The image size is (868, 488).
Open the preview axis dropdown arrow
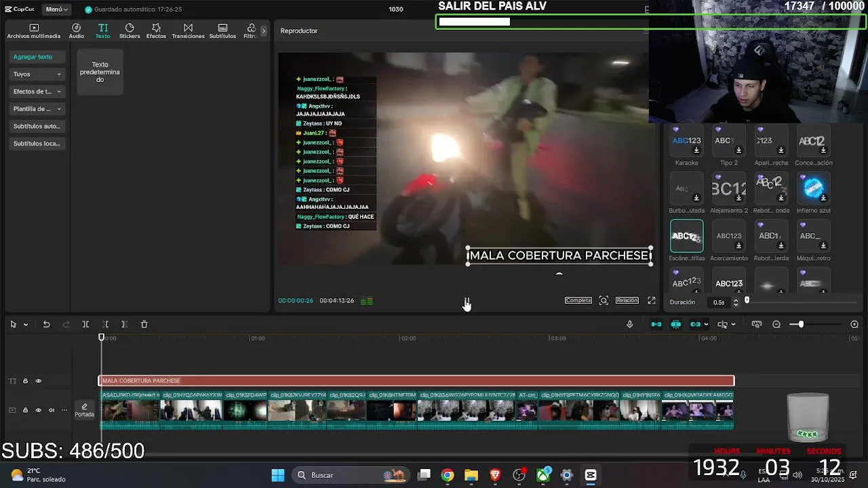[x=733, y=325]
